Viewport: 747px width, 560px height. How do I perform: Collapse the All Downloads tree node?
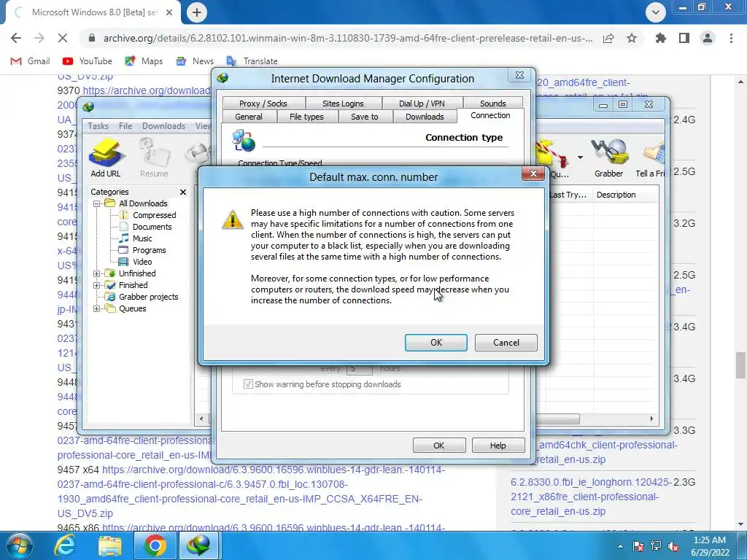tap(97, 203)
